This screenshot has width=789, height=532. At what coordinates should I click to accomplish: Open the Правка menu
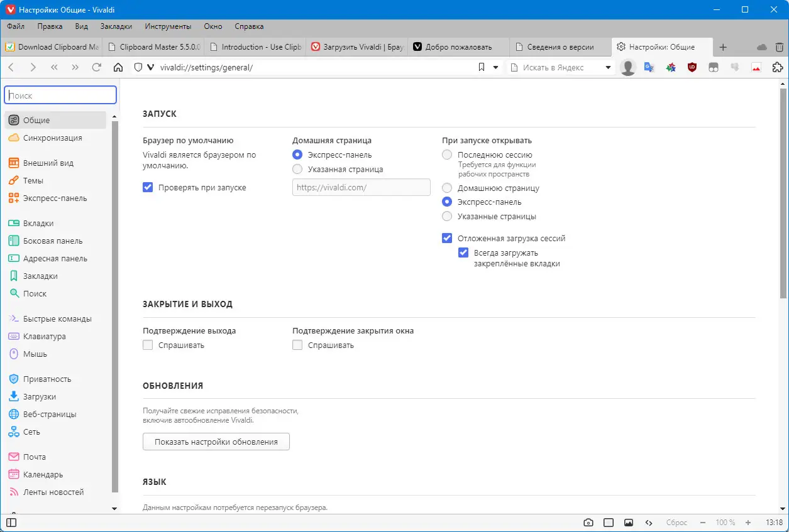click(x=50, y=26)
